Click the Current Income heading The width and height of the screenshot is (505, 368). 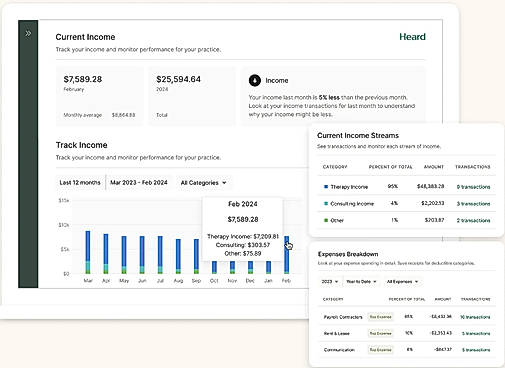[x=85, y=37]
